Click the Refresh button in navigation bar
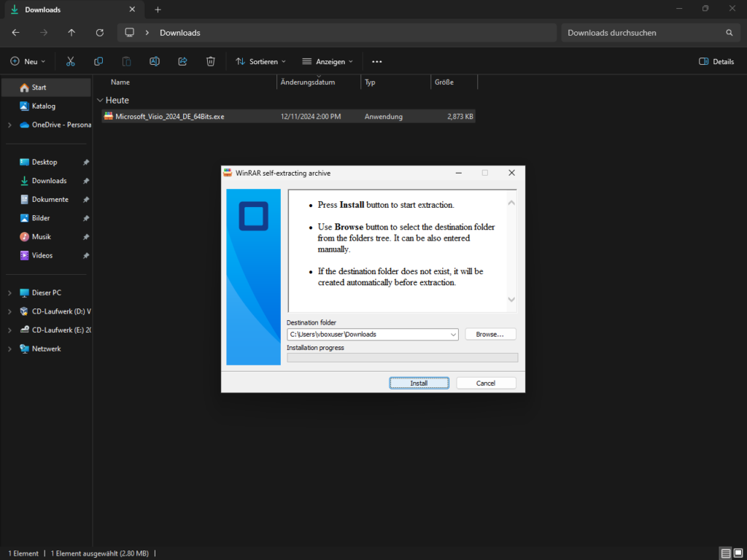 (x=100, y=33)
